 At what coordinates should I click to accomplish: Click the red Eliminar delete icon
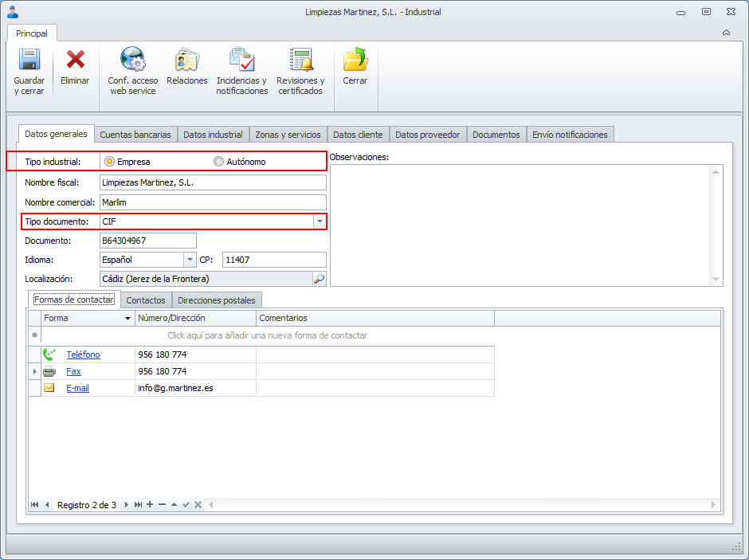(75, 60)
